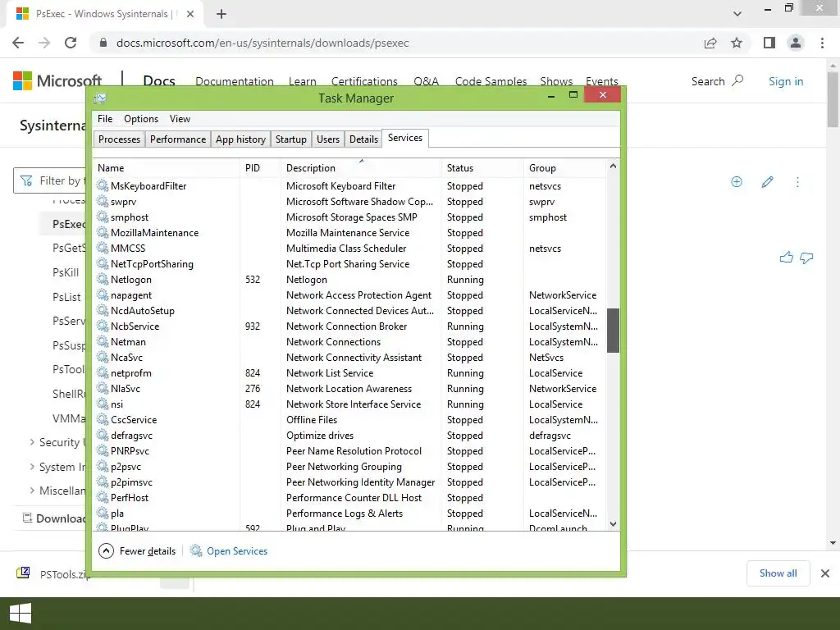The width and height of the screenshot is (840, 630).
Task: Switch to the Users tab
Action: 328,139
